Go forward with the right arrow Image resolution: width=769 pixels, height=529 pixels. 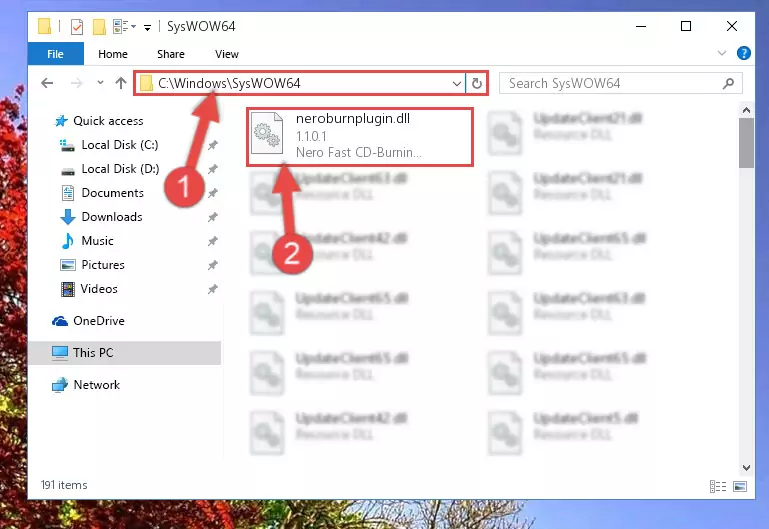click(77, 83)
